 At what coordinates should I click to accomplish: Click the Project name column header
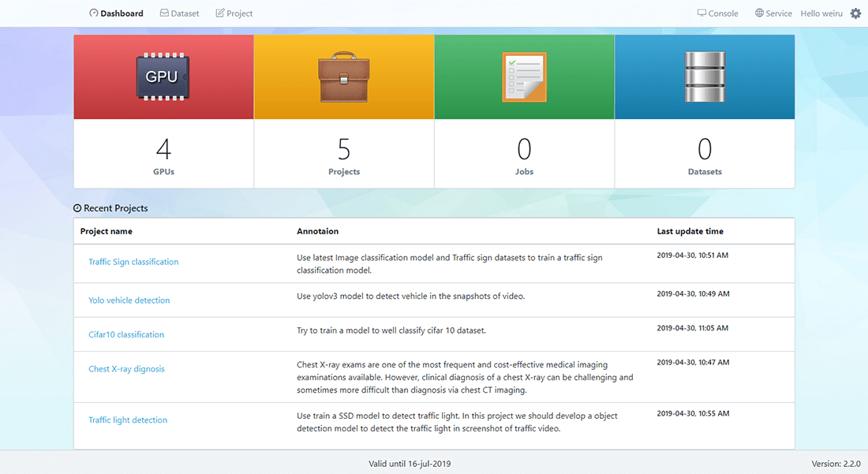point(107,231)
